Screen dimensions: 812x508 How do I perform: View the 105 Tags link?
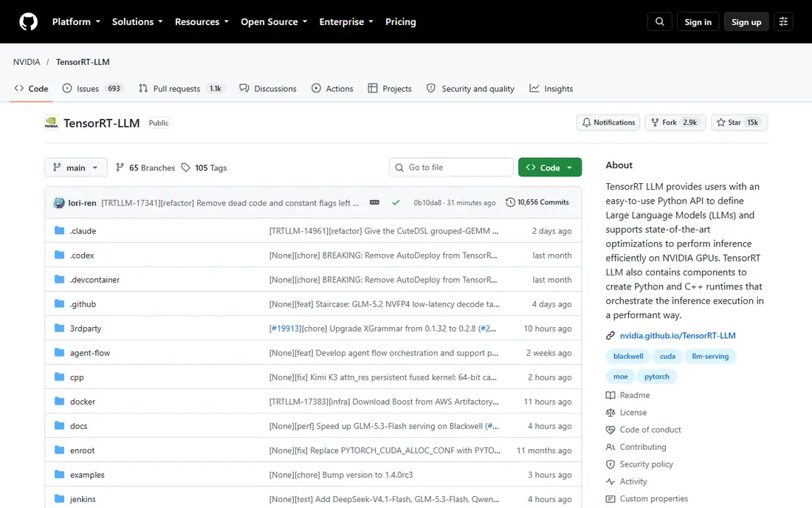(x=204, y=168)
